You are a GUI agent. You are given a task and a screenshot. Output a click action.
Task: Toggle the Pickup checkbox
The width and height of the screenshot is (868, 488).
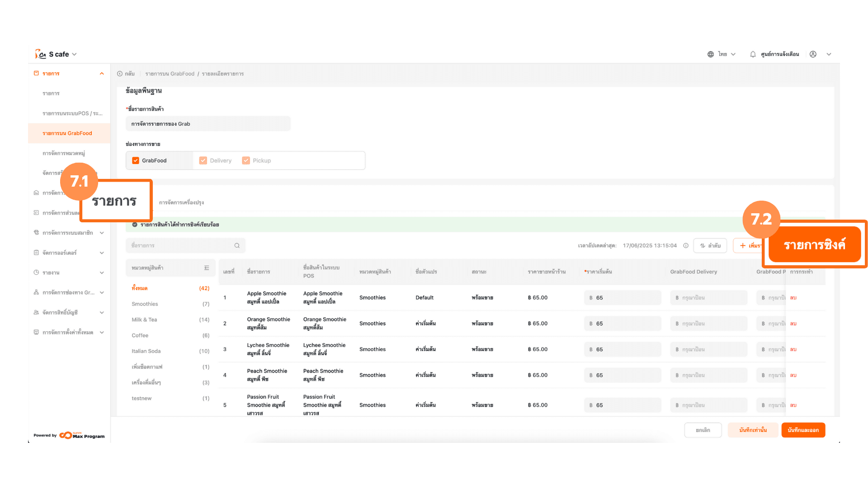[x=246, y=160]
